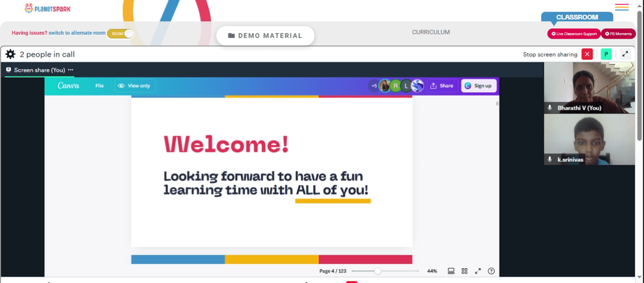This screenshot has width=644, height=283.
Task: Click the Welcome! slide heading
Action: point(226,144)
